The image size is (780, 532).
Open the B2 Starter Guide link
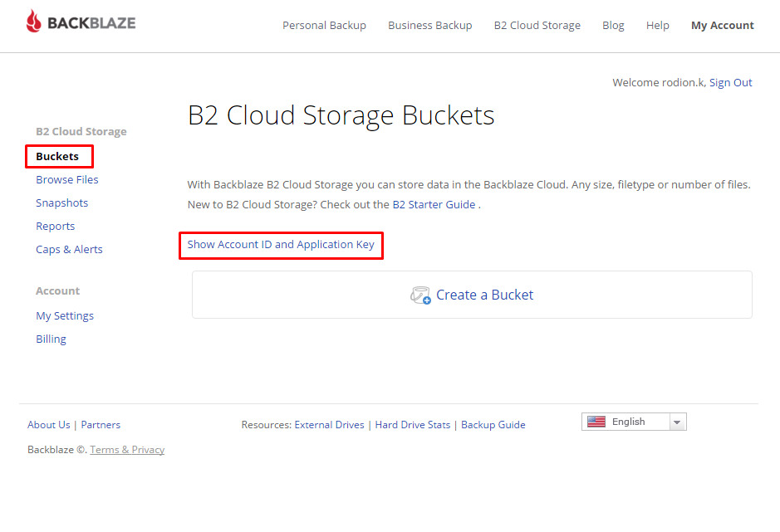point(434,204)
